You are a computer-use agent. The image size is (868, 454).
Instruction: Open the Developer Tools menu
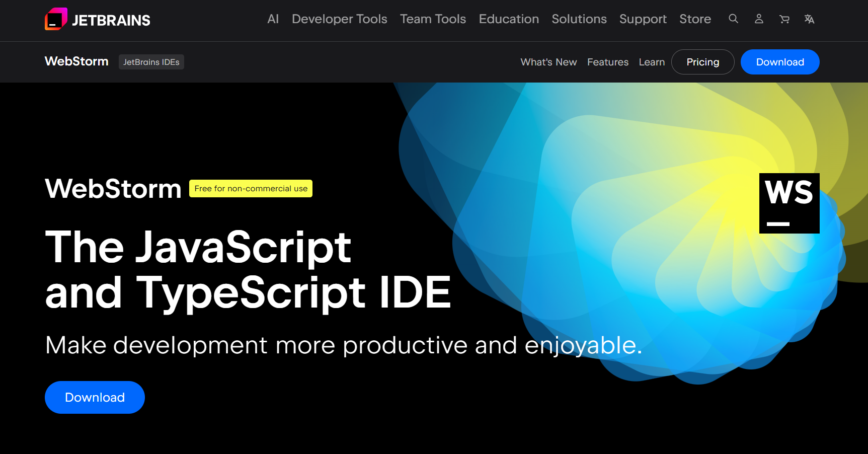coord(339,19)
